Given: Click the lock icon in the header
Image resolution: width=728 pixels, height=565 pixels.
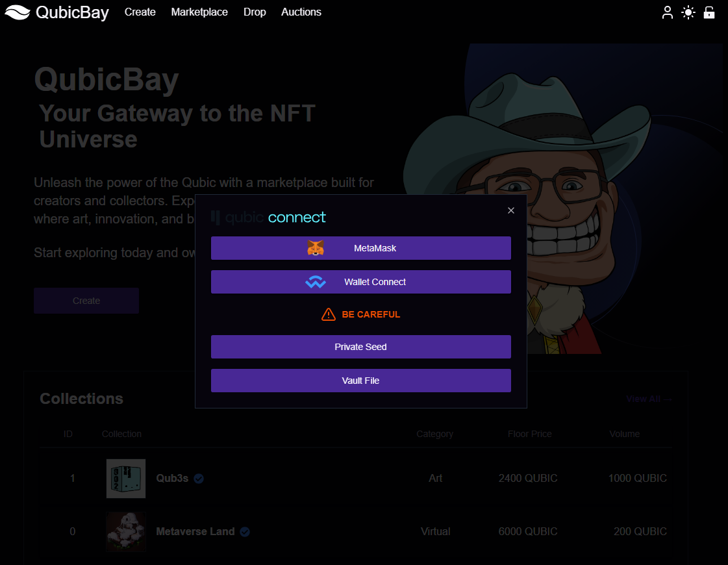Looking at the screenshot, I should pyautogui.click(x=709, y=12).
